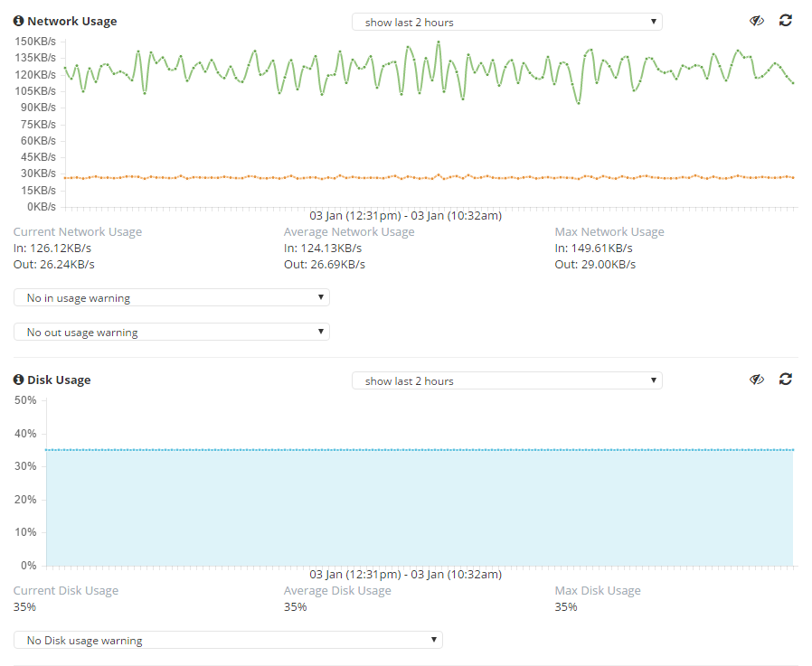Screen dimensions: 812x666
Task: Click the blue disk usage area
Action: [x=420, y=508]
